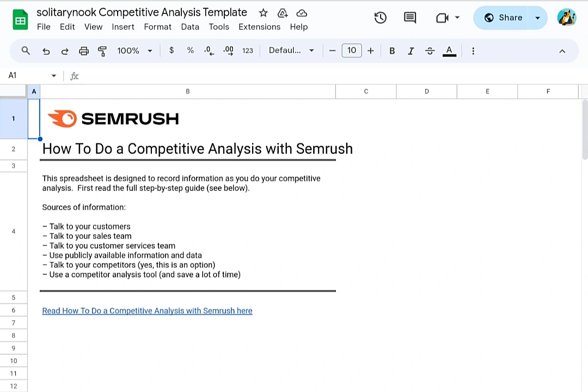Viewport: 588px width, 392px height.
Task: Increase font size with plus button
Action: 371,51
